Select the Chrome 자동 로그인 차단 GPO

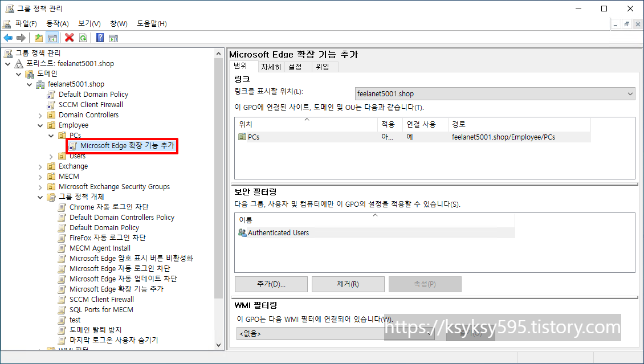point(109,207)
